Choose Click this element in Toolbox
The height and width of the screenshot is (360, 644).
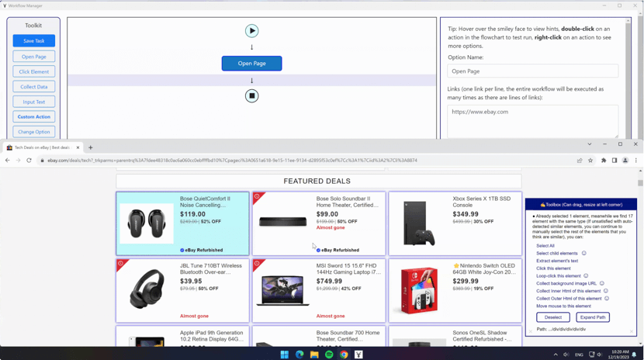pos(553,268)
